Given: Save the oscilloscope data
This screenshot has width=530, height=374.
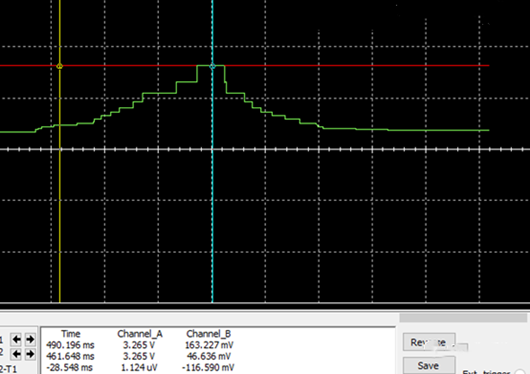Looking at the screenshot, I should click(x=429, y=366).
